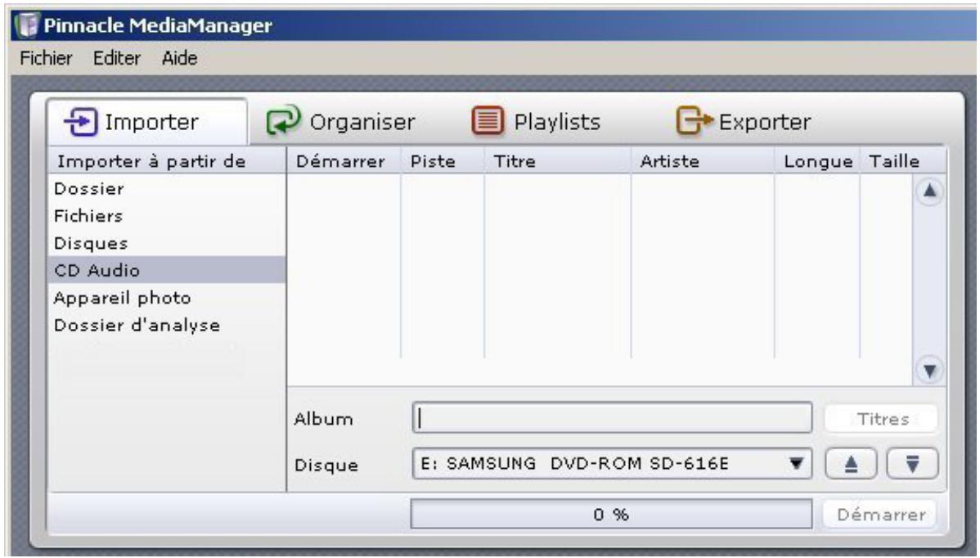Click the red Playlists list icon
Image resolution: width=980 pixels, height=558 pixels.
488,120
